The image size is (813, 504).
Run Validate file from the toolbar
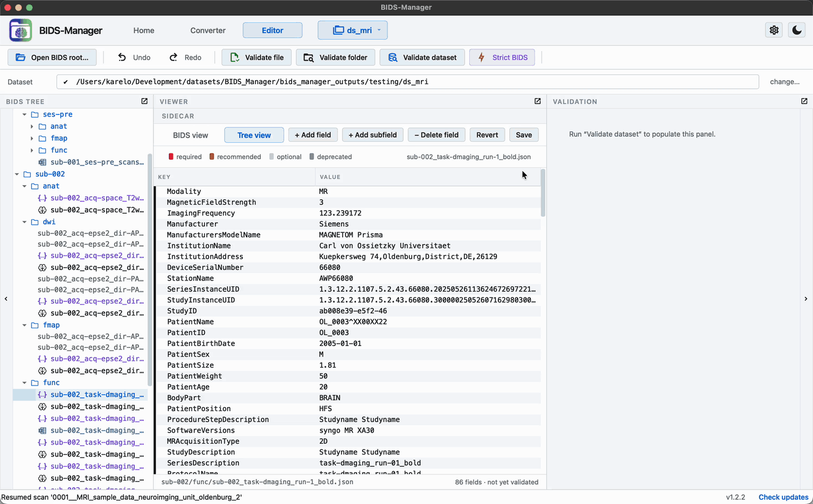257,57
